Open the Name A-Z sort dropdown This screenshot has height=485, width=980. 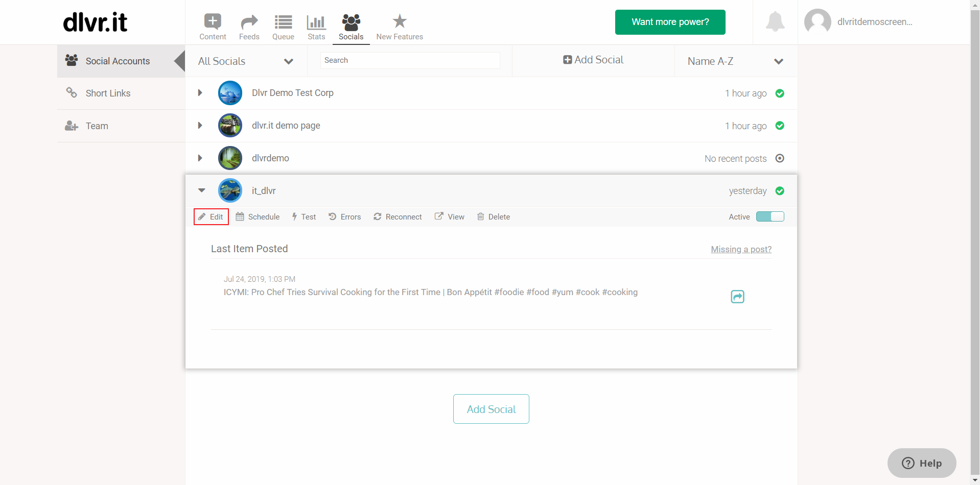coord(736,61)
